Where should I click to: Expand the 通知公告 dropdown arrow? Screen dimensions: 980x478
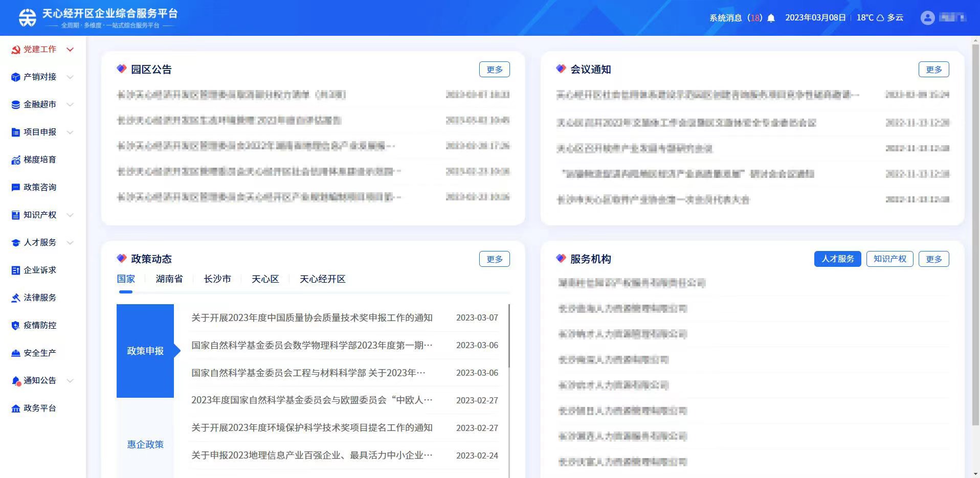click(x=70, y=380)
